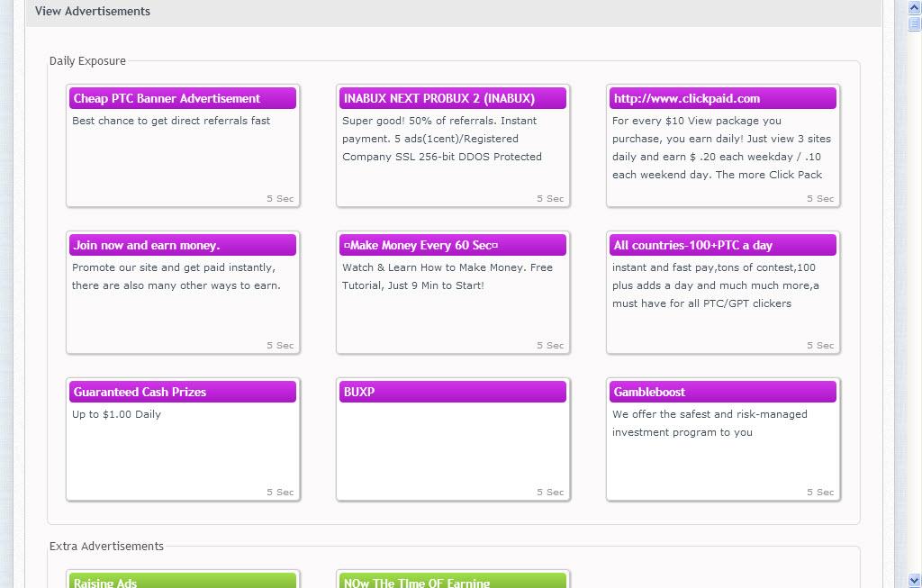Click the Gambleboost investment program description

point(710,423)
